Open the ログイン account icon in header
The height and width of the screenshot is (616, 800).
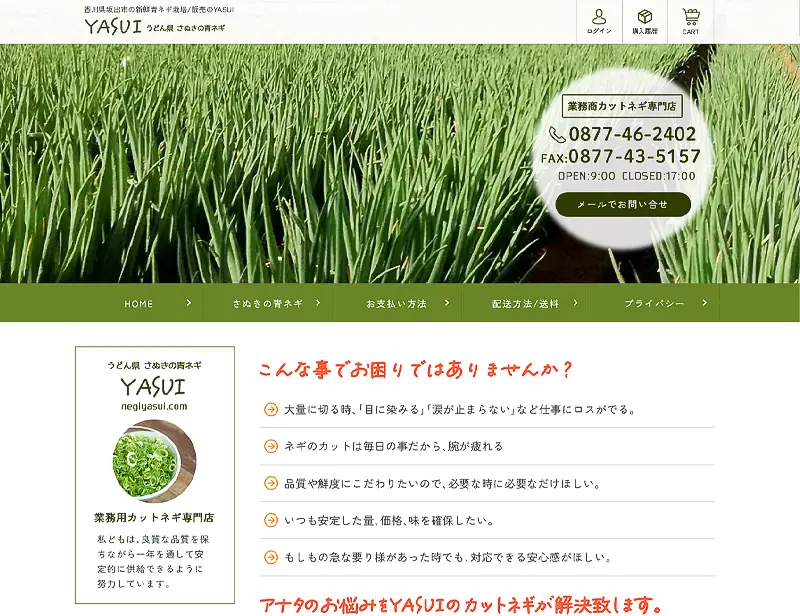tap(601, 19)
